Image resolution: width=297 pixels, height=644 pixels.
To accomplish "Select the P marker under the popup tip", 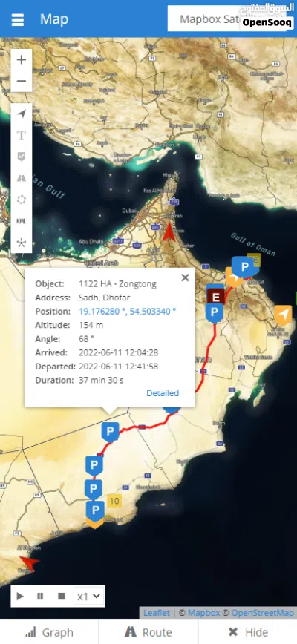I will [x=110, y=433].
